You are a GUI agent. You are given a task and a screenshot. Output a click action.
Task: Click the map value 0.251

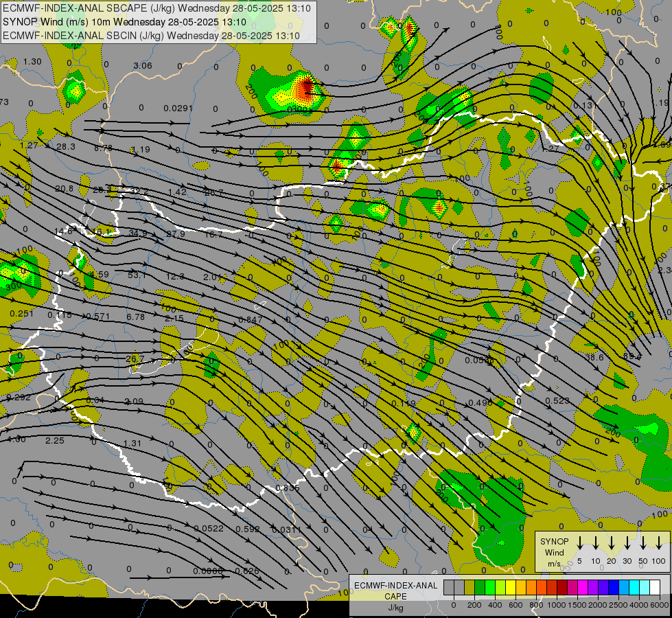click(21, 314)
